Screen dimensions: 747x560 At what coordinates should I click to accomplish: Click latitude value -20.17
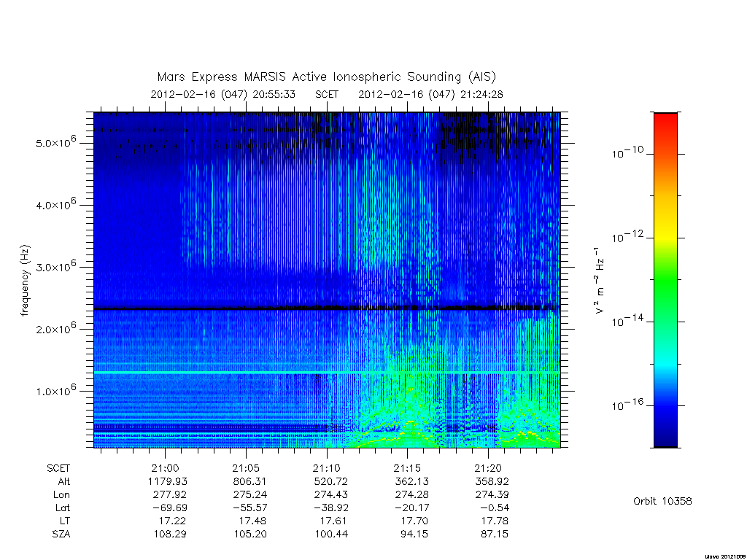tap(410, 507)
